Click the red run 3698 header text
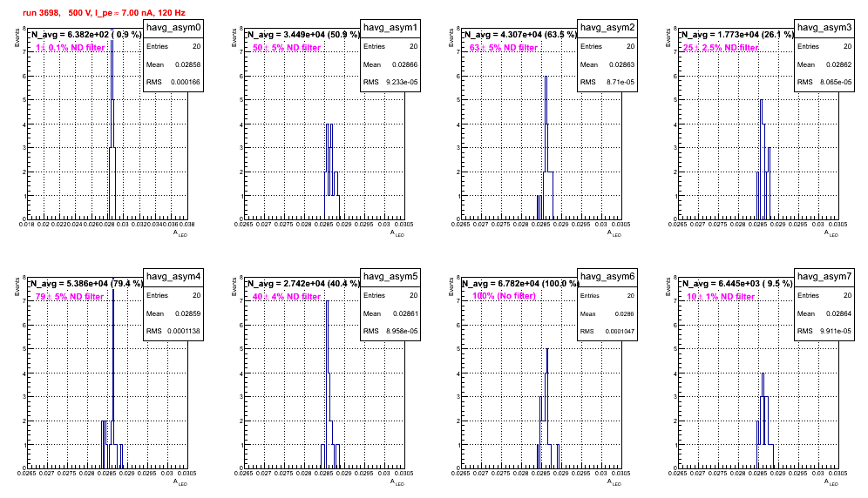Screen dimensions: 868x498 coord(104,12)
